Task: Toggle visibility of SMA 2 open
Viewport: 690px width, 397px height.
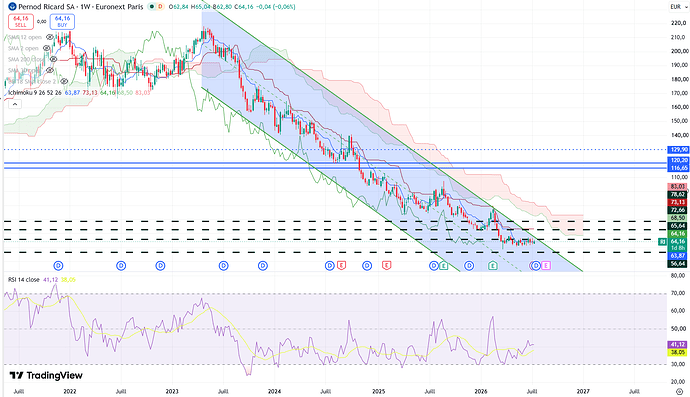Action: (47, 48)
